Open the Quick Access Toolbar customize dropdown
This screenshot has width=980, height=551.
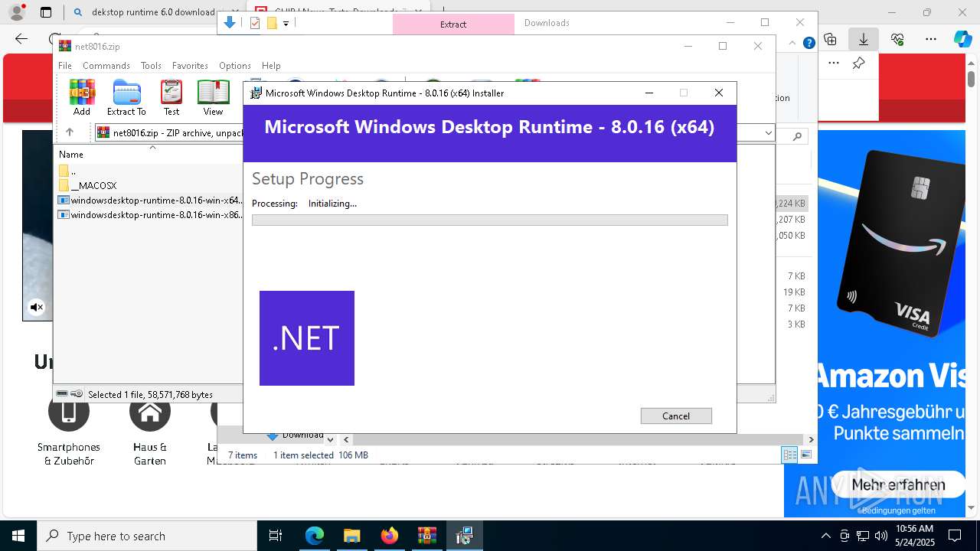coord(286,24)
